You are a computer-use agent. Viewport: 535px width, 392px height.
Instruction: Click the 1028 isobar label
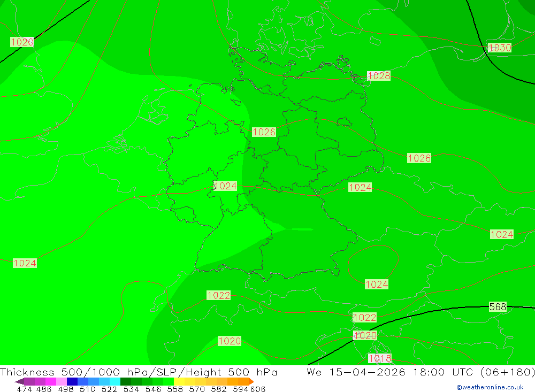[x=379, y=76]
